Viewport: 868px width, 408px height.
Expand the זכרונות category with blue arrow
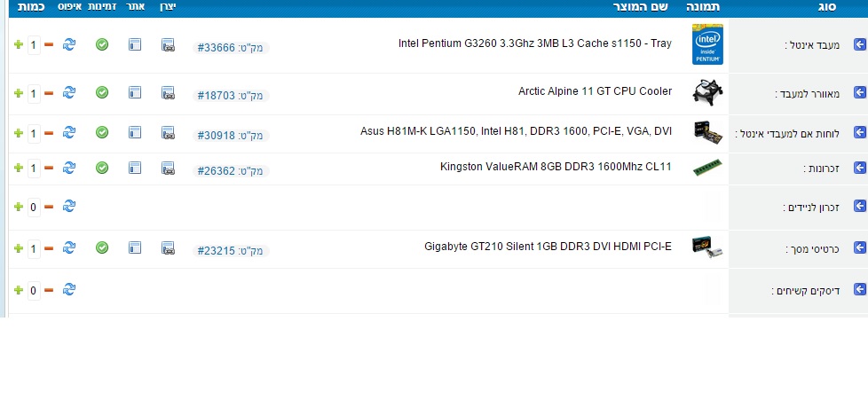pyautogui.click(x=858, y=168)
